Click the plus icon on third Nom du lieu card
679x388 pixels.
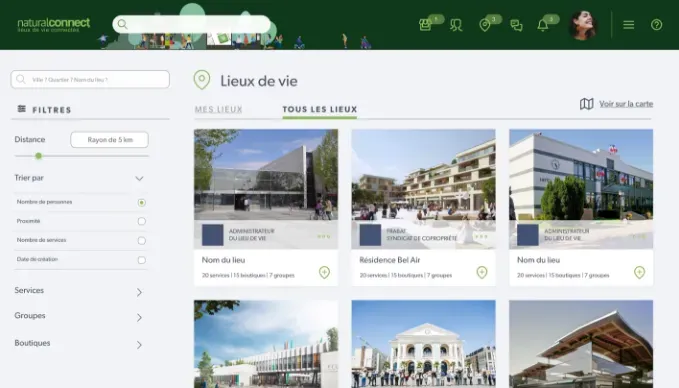640,272
